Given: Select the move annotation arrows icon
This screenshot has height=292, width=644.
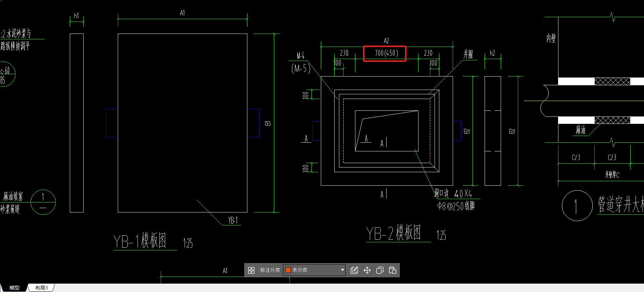Looking at the screenshot, I should 367,270.
